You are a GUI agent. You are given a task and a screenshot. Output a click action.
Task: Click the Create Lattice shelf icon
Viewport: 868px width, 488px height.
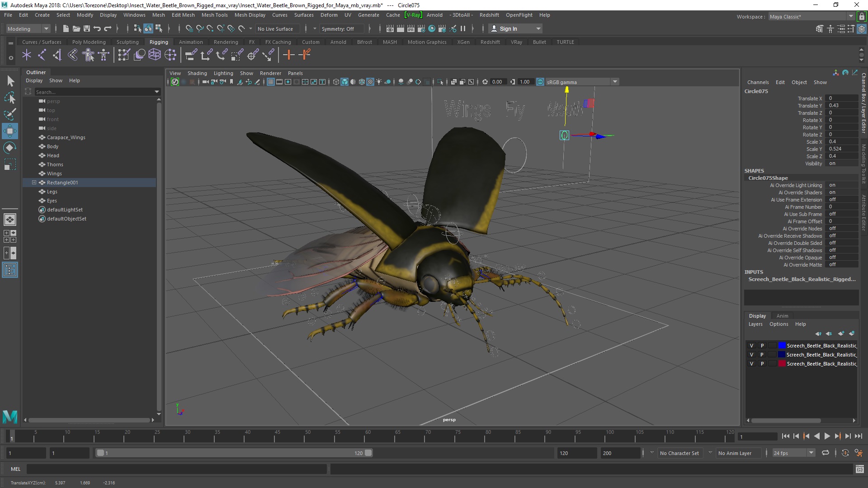[x=155, y=55]
